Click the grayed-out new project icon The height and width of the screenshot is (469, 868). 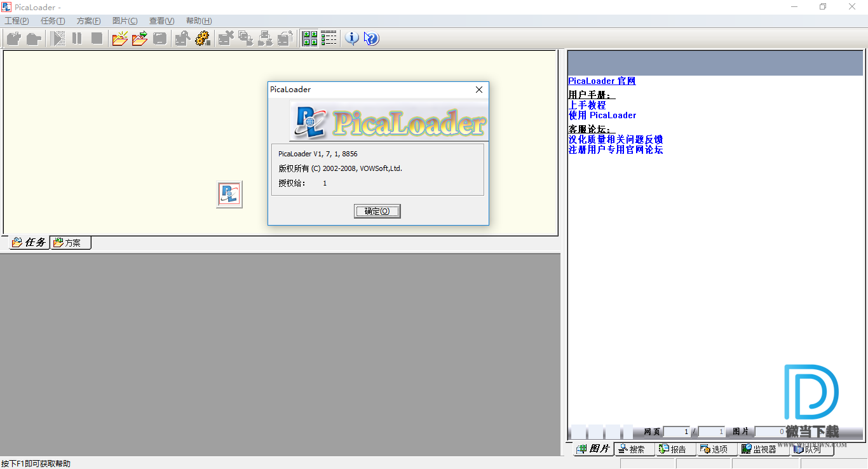click(13, 39)
